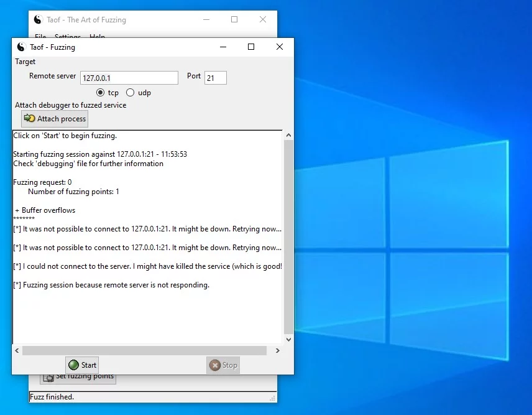
Task: Close the Taof - Fuzzing window
Action: pos(280,47)
